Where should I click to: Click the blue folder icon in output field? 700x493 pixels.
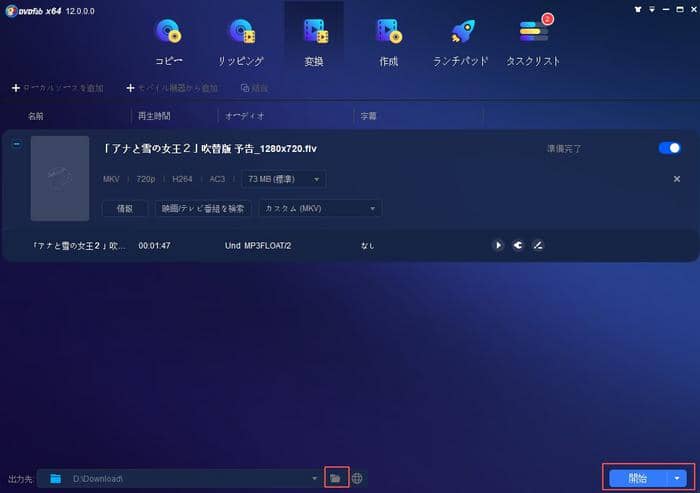coord(55,479)
